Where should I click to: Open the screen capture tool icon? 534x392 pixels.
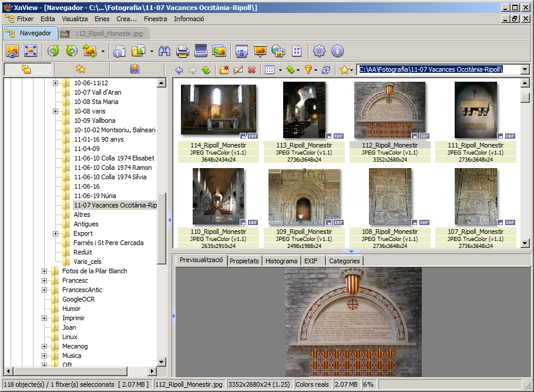point(241,51)
